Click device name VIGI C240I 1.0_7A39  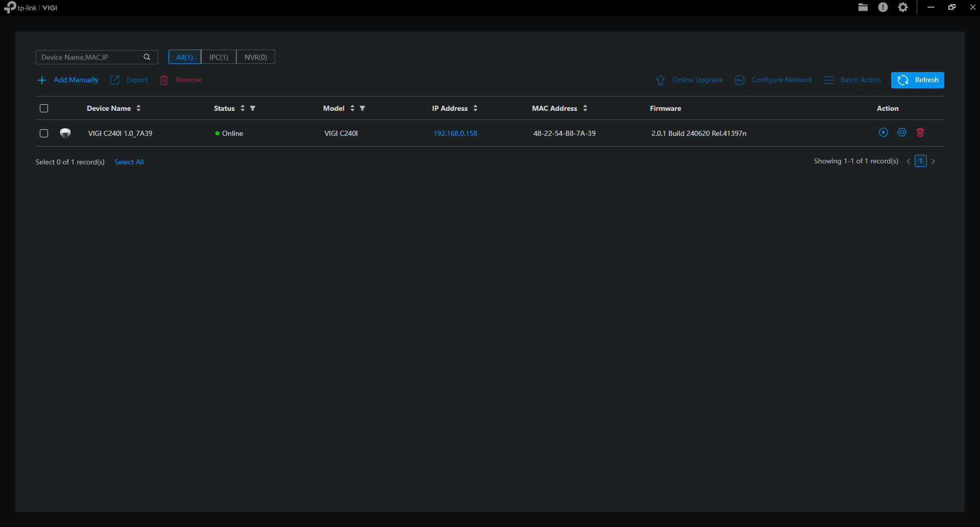tap(120, 133)
